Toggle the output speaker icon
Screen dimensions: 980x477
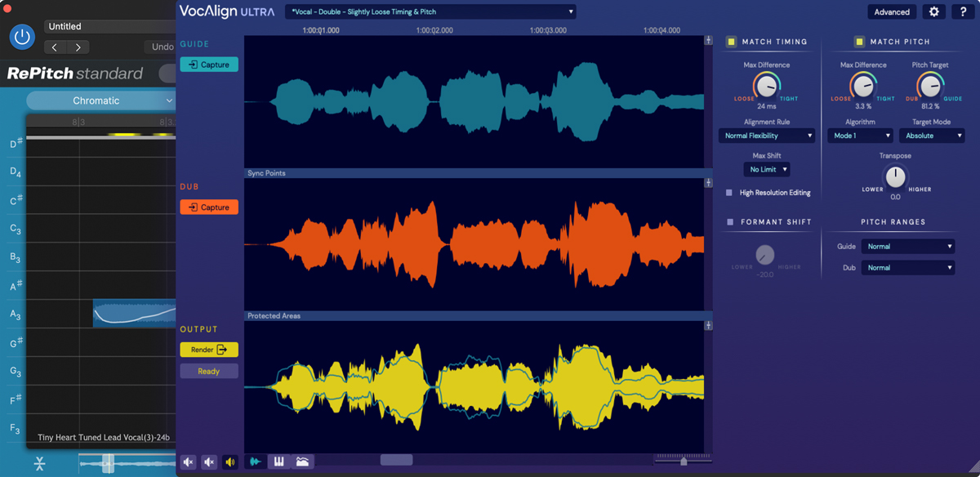[x=229, y=461]
